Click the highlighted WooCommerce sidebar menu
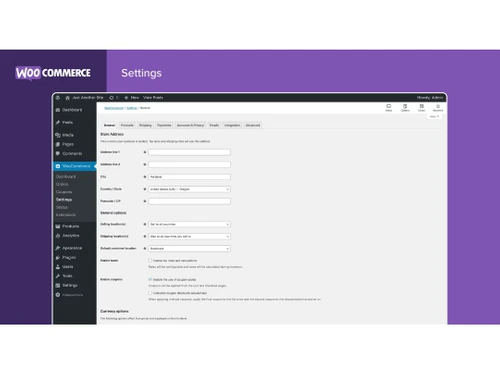Screen dimensions: 500x375 click(x=75, y=166)
